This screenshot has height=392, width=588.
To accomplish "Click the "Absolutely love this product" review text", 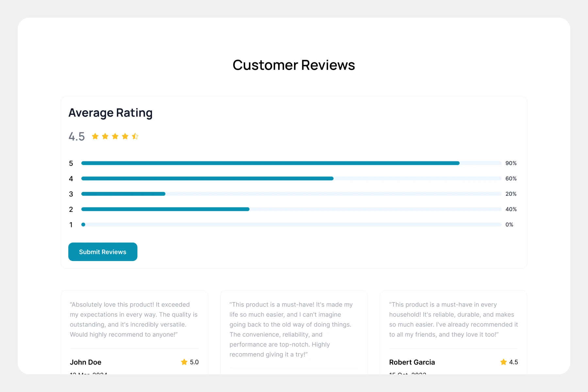I will [134, 319].
